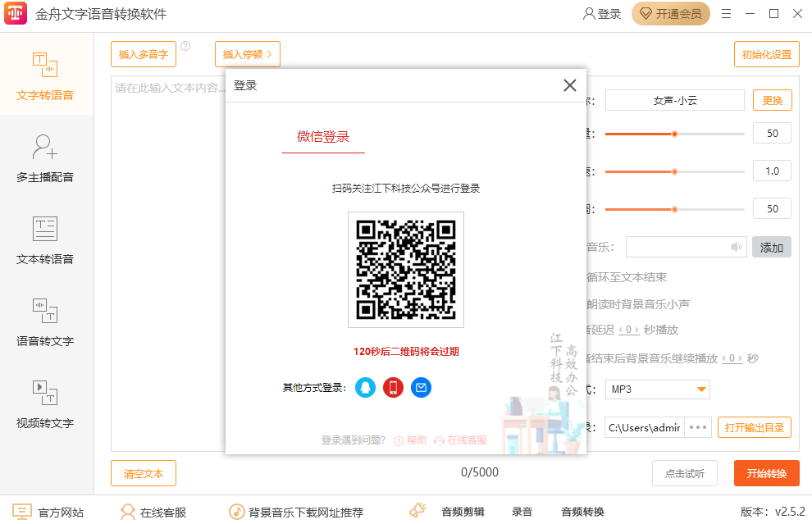
Task: Click the 继续播放 seconds stepper
Action: click(732, 358)
